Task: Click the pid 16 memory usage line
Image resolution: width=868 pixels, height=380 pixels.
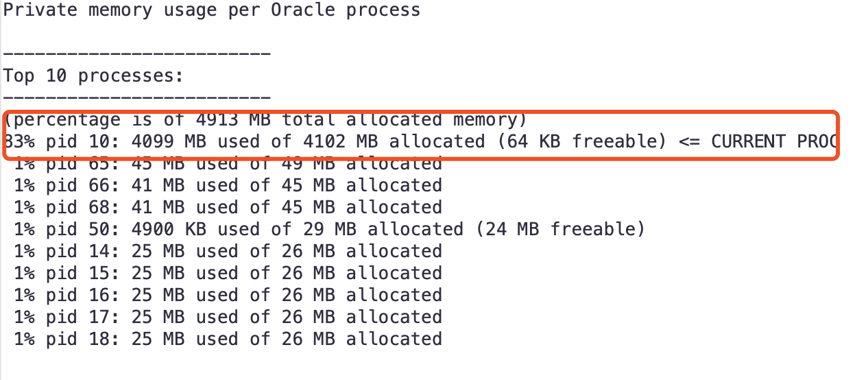Action: pos(228,296)
